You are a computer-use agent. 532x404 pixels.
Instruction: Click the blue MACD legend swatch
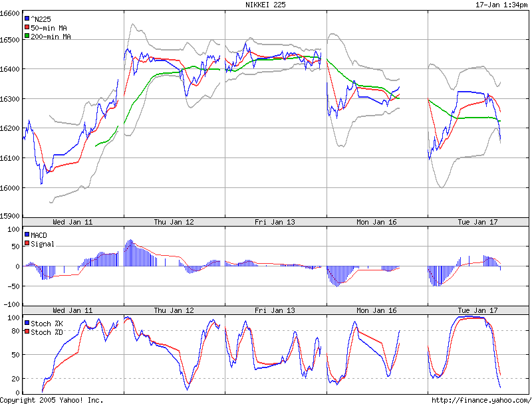click(x=27, y=235)
